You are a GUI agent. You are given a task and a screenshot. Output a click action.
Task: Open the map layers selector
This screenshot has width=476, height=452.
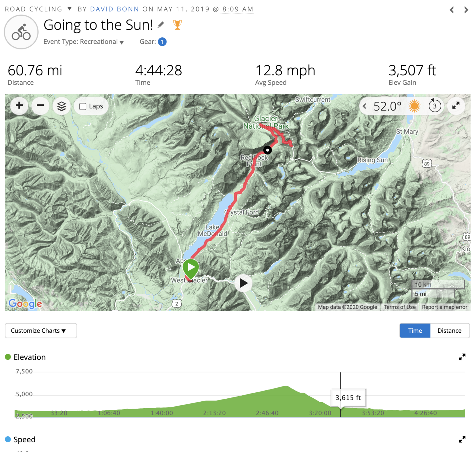(x=62, y=106)
